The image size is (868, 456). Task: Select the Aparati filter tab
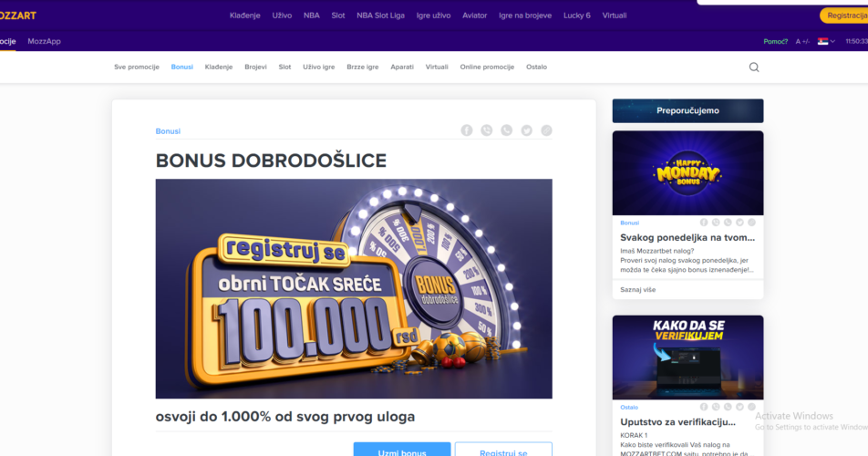click(x=402, y=67)
